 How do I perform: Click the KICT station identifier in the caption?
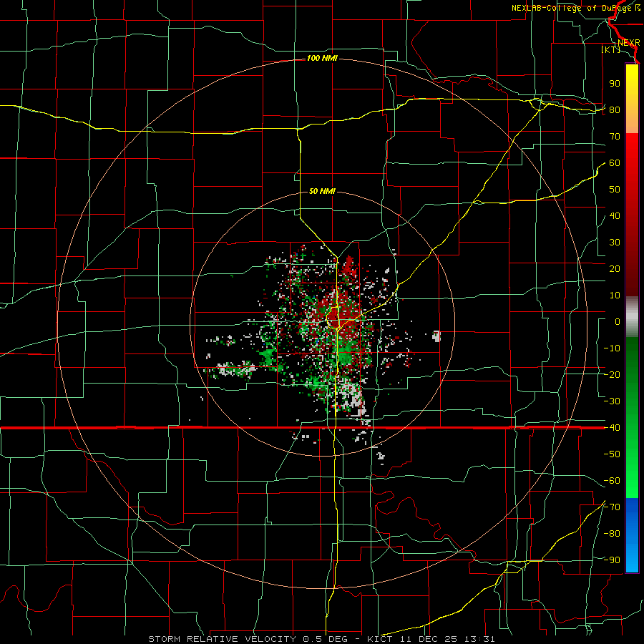[380, 639]
